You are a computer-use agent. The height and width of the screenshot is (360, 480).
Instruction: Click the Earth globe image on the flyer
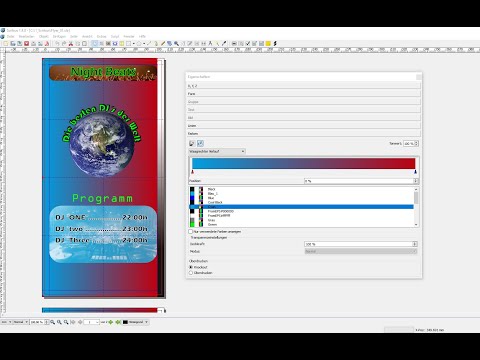[x=102, y=145]
